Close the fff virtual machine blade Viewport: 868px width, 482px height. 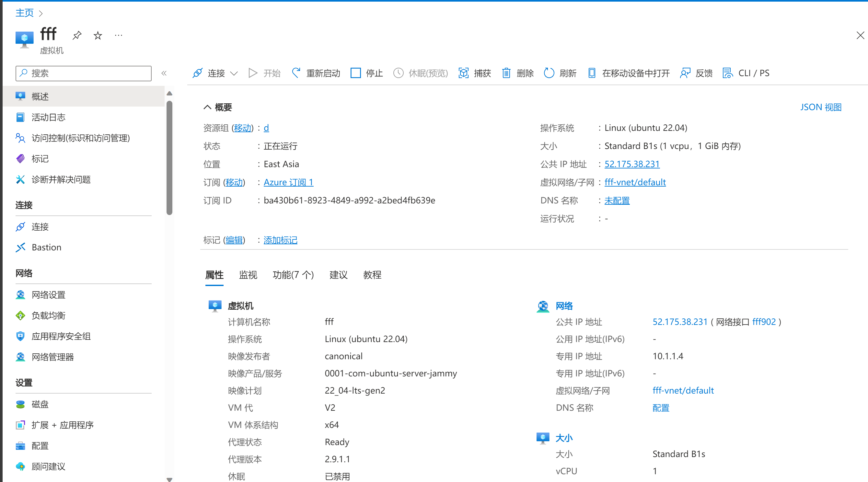[860, 35]
